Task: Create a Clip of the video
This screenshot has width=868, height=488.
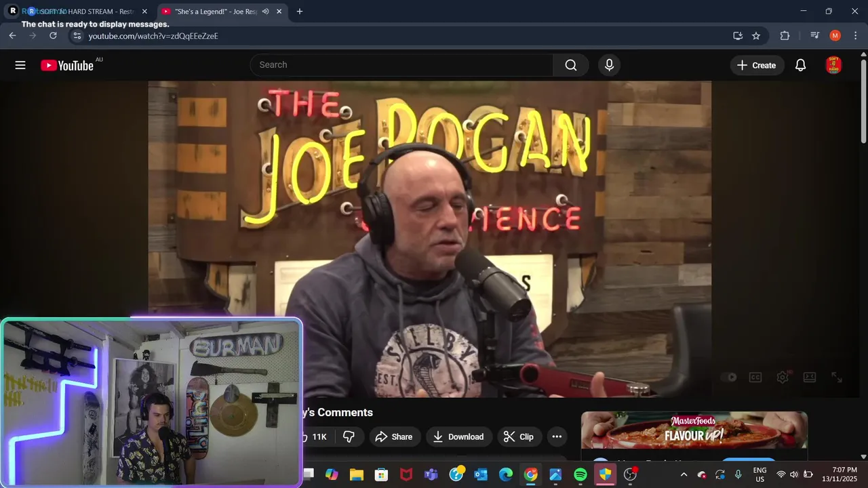Action: pyautogui.click(x=519, y=437)
